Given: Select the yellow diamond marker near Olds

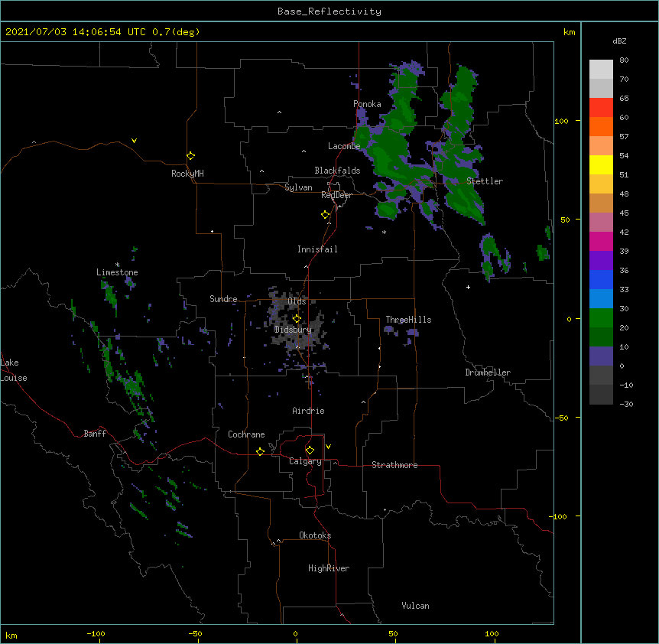Looking at the screenshot, I should pyautogui.click(x=297, y=319).
